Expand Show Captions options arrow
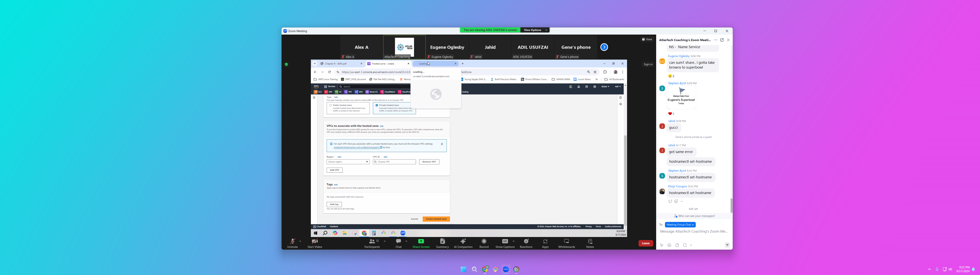This screenshot has height=275, width=980. 514,241
